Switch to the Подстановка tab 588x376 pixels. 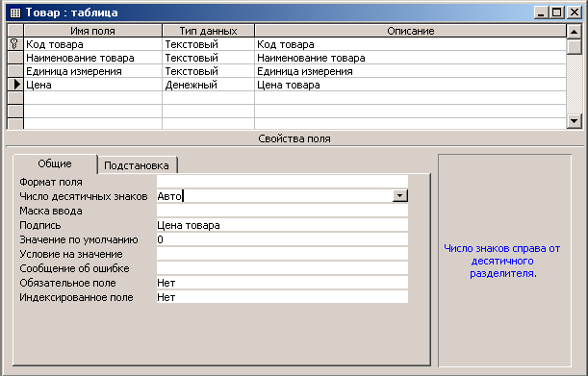[x=137, y=165]
